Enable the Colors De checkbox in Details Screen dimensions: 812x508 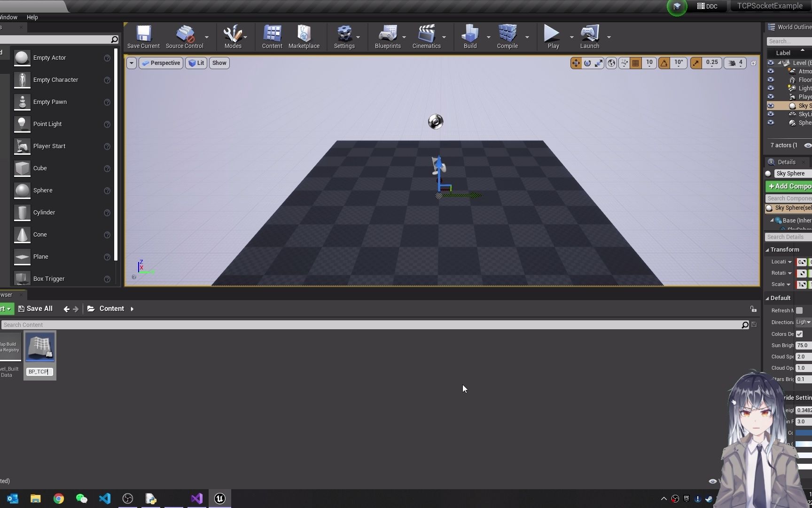tap(800, 334)
